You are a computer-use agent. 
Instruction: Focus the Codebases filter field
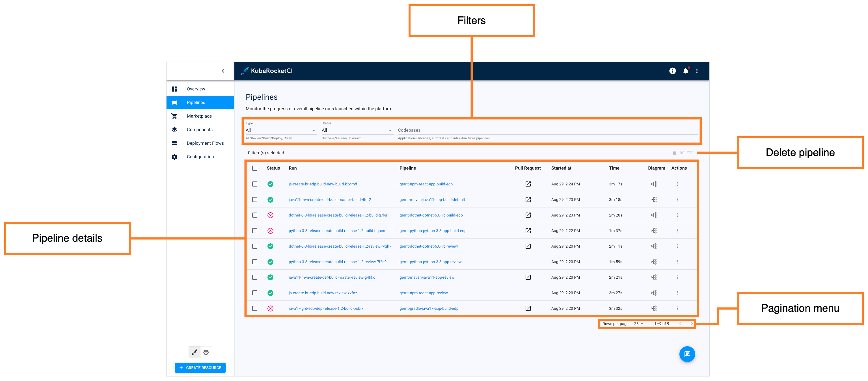548,130
